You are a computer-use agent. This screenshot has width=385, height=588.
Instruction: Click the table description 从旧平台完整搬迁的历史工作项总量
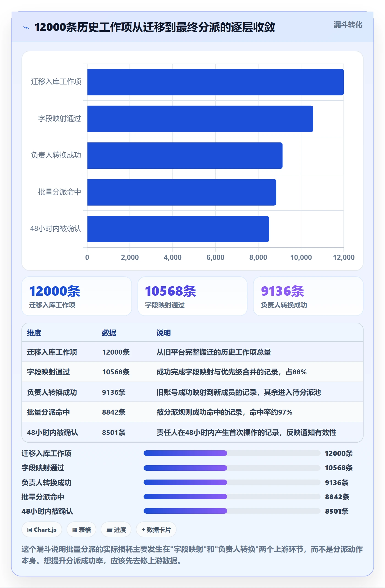point(214,352)
